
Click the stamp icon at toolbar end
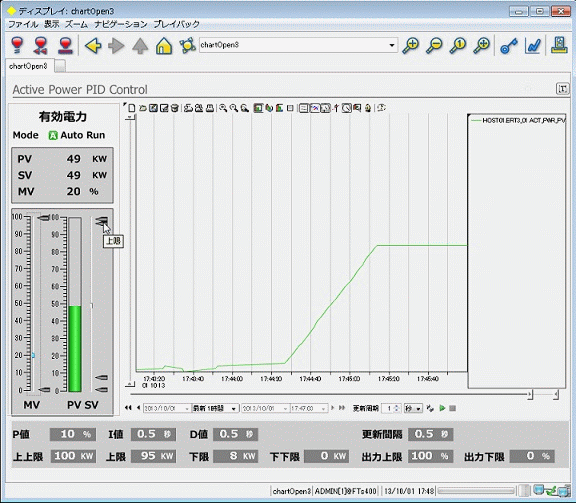point(559,45)
